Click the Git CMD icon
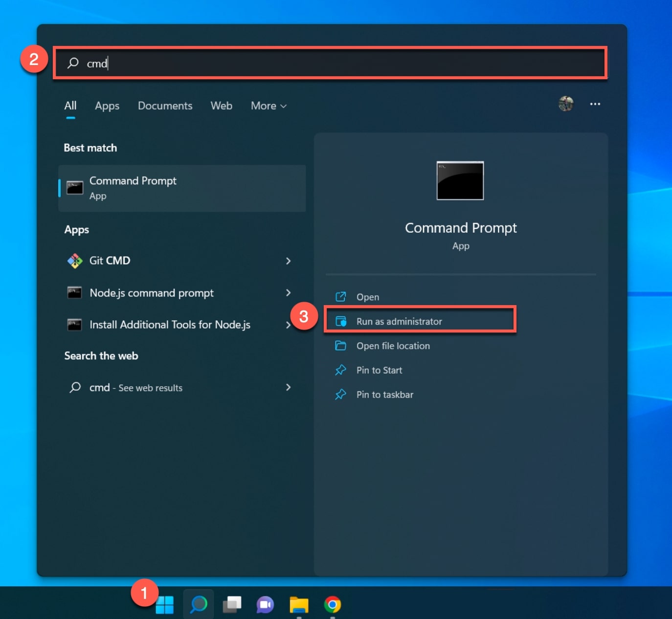Screen dimensions: 672x619 75,261
